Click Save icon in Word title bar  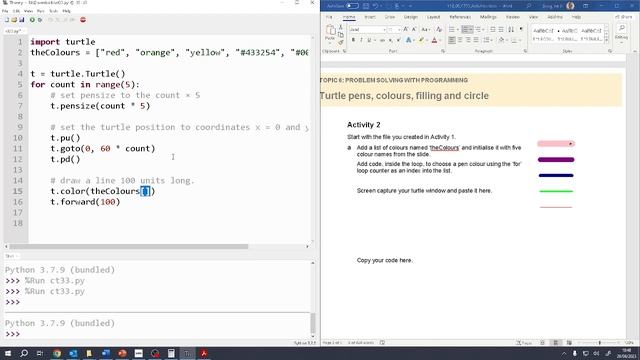pyautogui.click(x=366, y=6)
